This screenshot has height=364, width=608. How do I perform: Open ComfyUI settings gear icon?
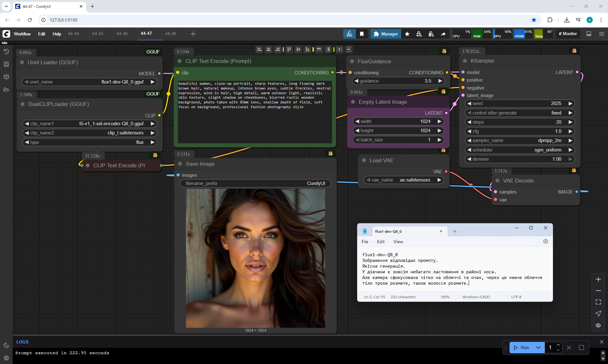(x=6, y=358)
